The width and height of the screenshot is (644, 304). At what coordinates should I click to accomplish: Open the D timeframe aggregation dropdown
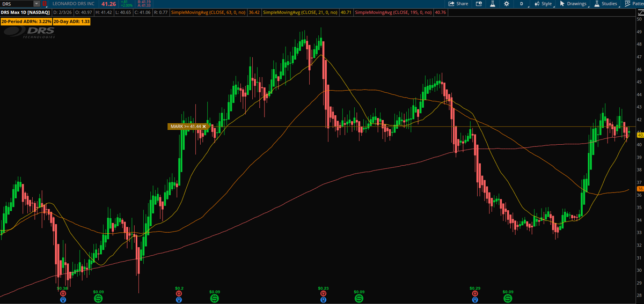click(521, 4)
